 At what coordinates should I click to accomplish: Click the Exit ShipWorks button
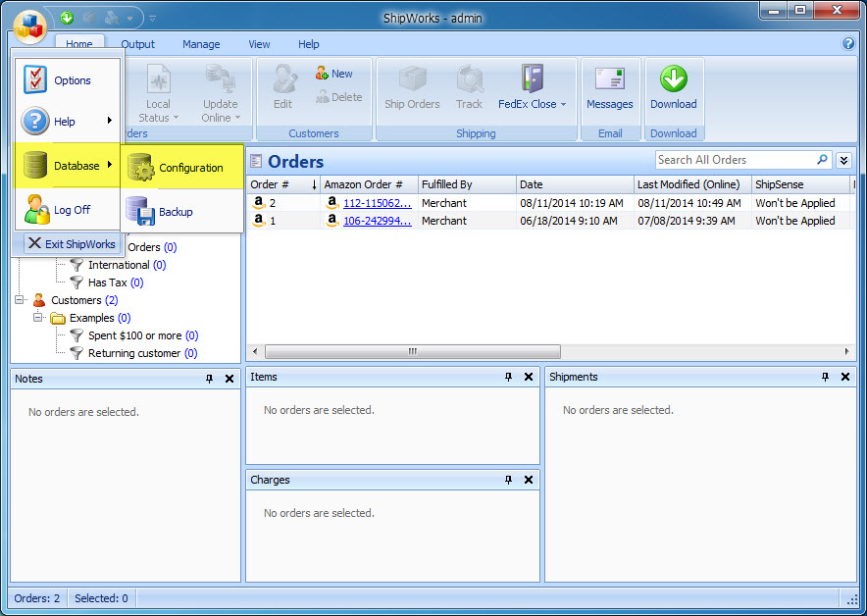71,244
